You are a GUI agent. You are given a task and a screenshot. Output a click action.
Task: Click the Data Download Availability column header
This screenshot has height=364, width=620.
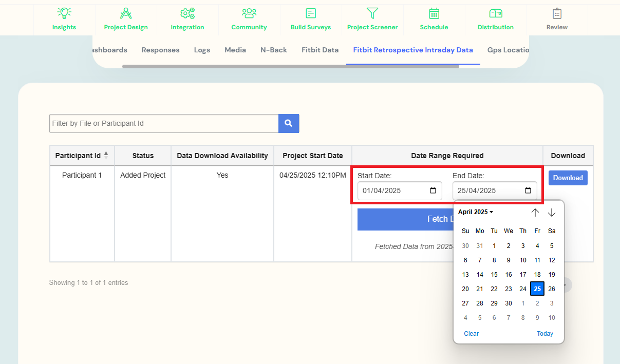point(222,156)
